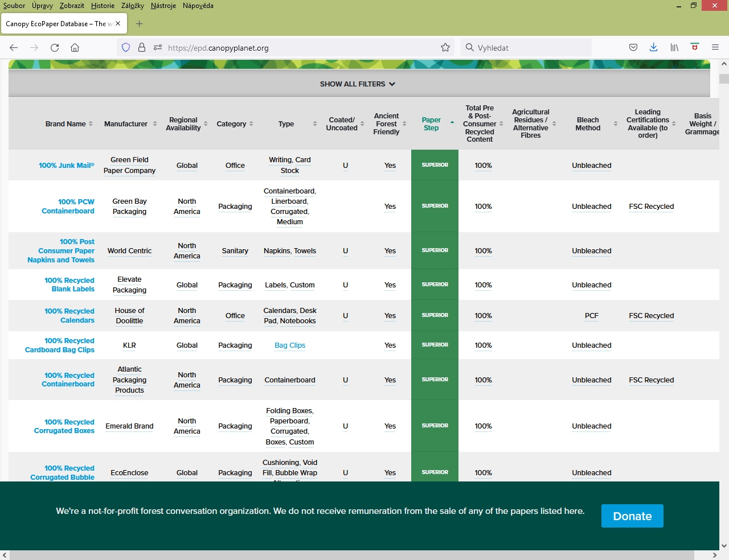The width and height of the screenshot is (729, 560).
Task: Click the vertical scrollbar thumb
Action: coord(724,79)
